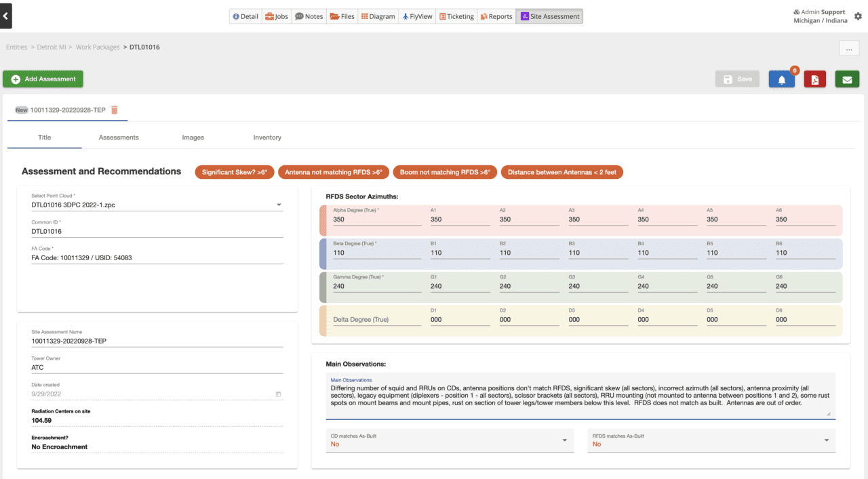The height and width of the screenshot is (479, 868).
Task: Open the green email icon
Action: click(847, 79)
